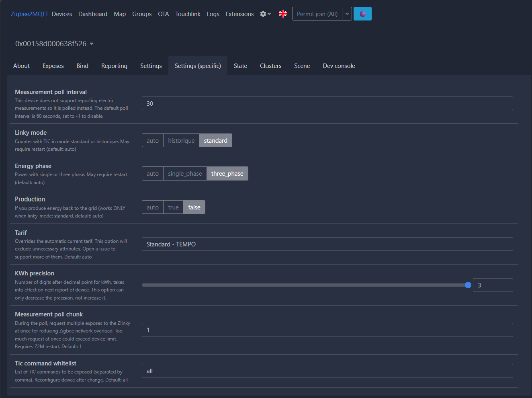Image resolution: width=532 pixels, height=398 pixels.
Task: Click the UK flag language selector
Action: (x=283, y=14)
